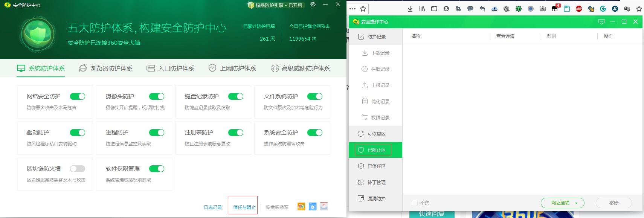
Task: Collapse the 防护记录 sidebar section
Action: pyautogui.click(x=376, y=37)
